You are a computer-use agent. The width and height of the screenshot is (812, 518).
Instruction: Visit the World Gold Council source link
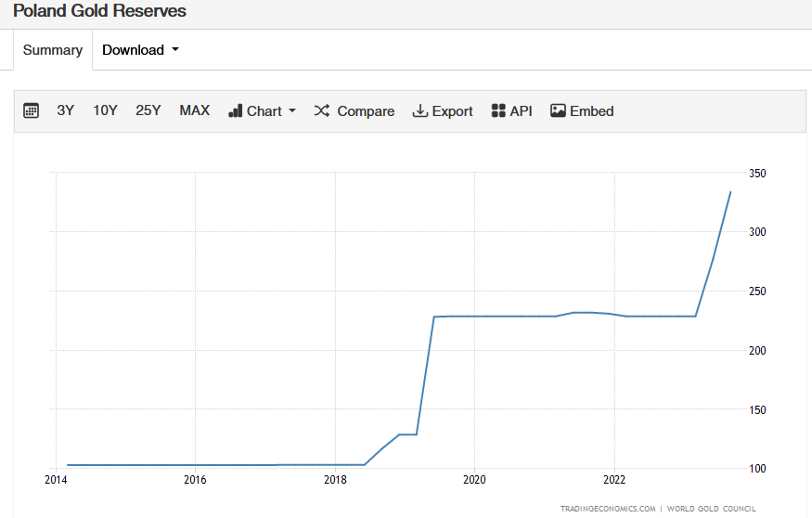click(x=711, y=508)
